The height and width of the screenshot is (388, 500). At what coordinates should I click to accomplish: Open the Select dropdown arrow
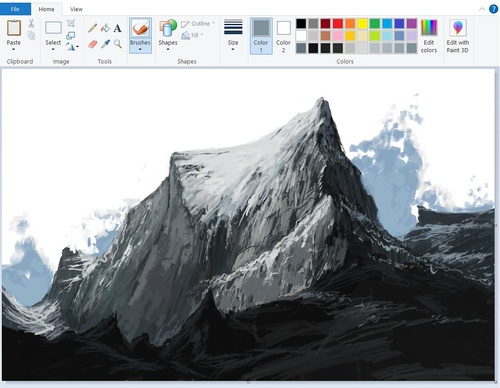53,49
